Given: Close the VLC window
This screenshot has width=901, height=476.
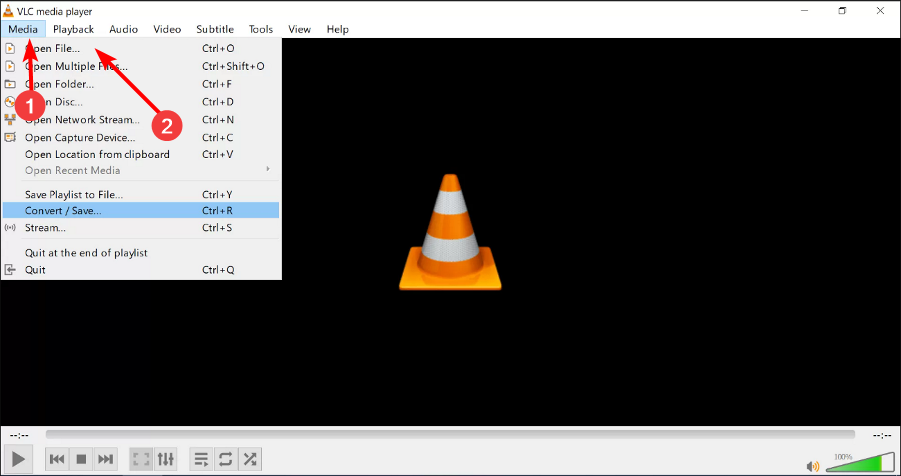Looking at the screenshot, I should [880, 10].
